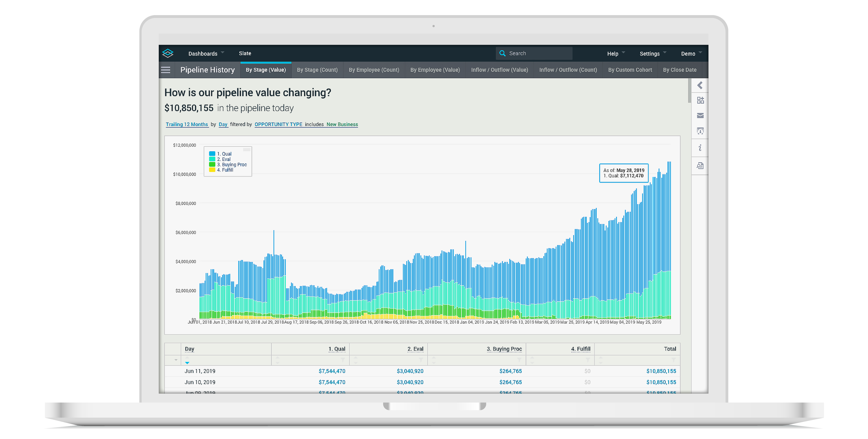Open the Dashboards dropdown menu
Image resolution: width=868 pixels, height=439 pixels.
point(206,53)
